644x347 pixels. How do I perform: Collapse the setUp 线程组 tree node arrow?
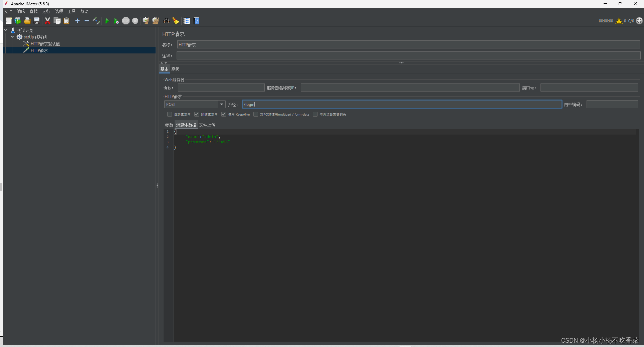tap(12, 37)
